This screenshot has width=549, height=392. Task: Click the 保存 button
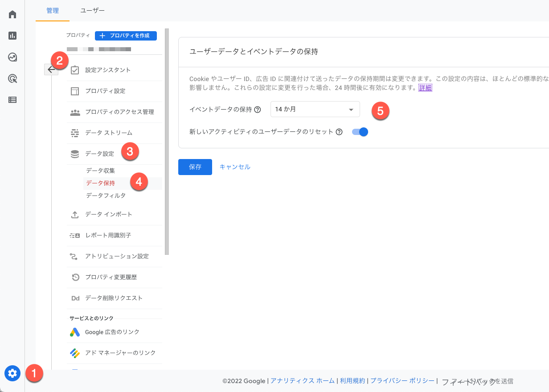click(195, 167)
